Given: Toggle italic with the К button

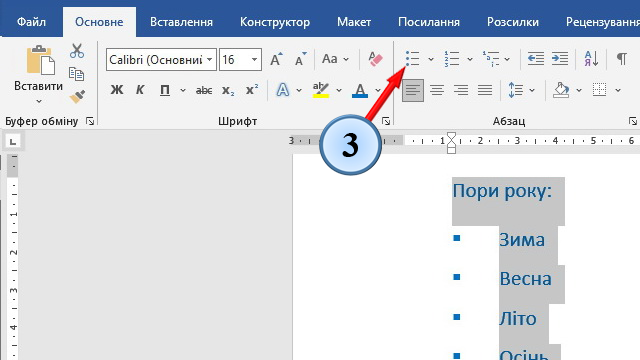Looking at the screenshot, I should pos(140,90).
